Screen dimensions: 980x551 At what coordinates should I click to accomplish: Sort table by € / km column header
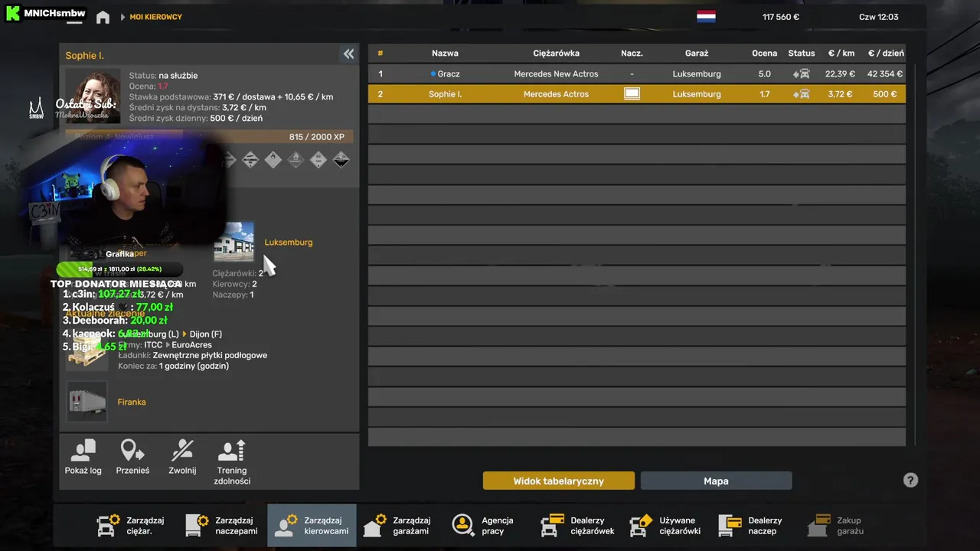click(x=841, y=54)
